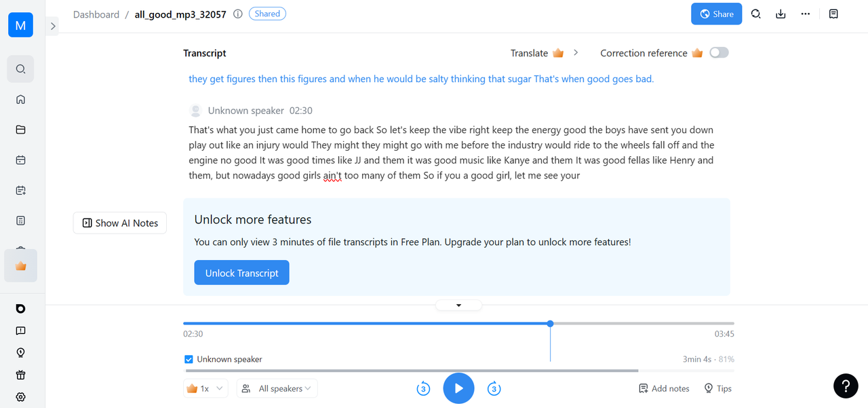Click the playback progress slider handle

[550, 323]
